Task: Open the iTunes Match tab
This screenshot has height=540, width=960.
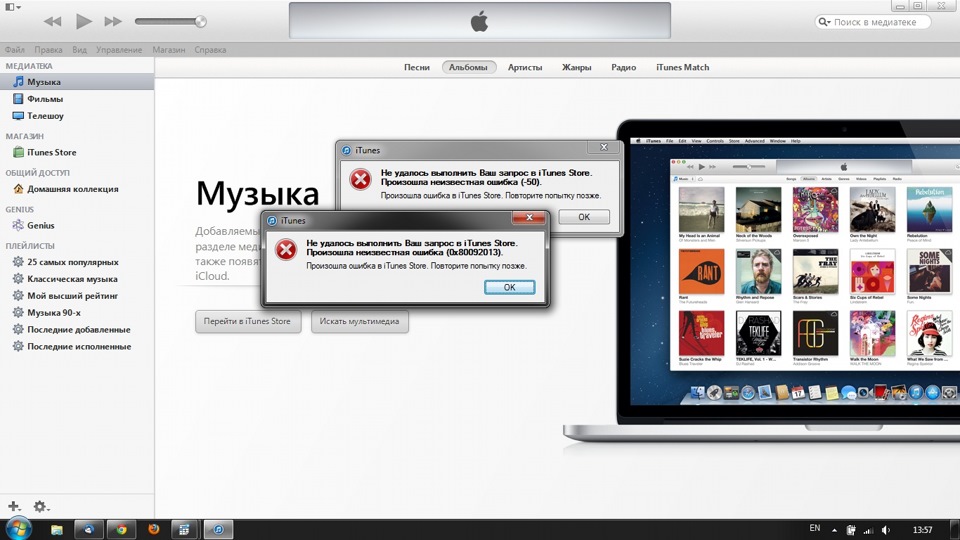Action: [x=683, y=67]
